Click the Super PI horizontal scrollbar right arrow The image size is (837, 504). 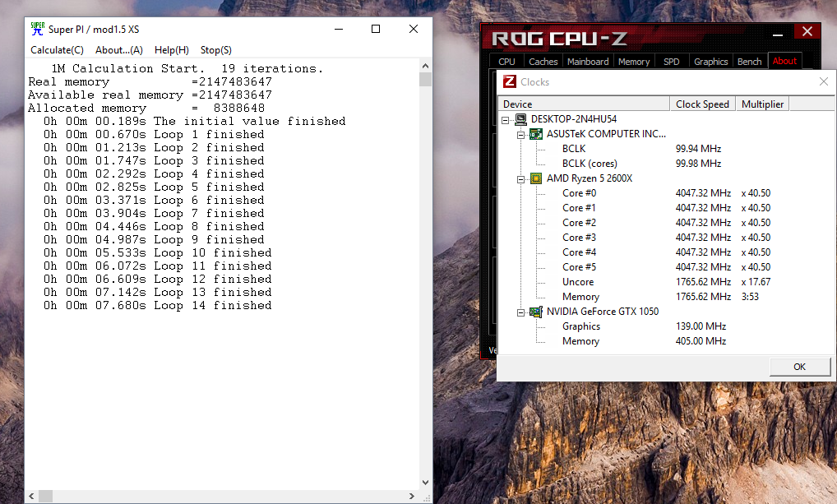click(x=411, y=496)
